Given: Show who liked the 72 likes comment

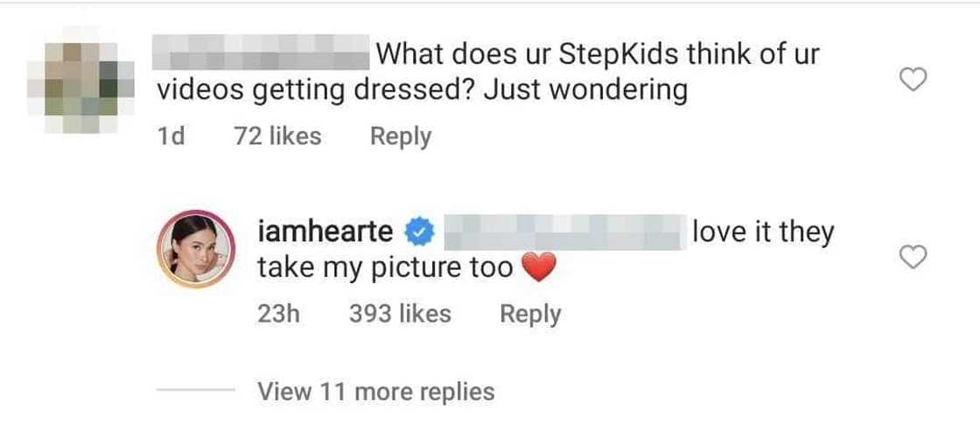Looking at the screenshot, I should coord(277,136).
